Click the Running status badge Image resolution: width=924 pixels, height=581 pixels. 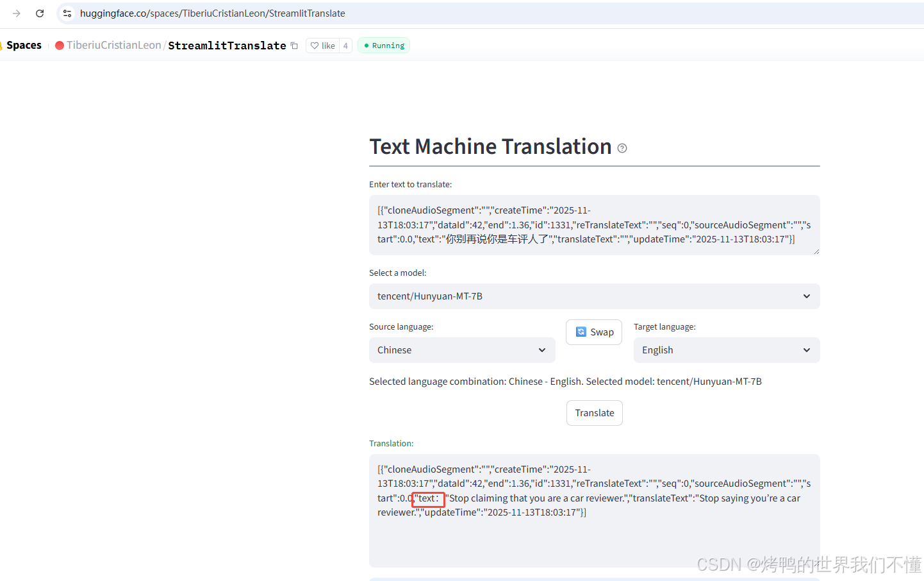pyautogui.click(x=384, y=46)
